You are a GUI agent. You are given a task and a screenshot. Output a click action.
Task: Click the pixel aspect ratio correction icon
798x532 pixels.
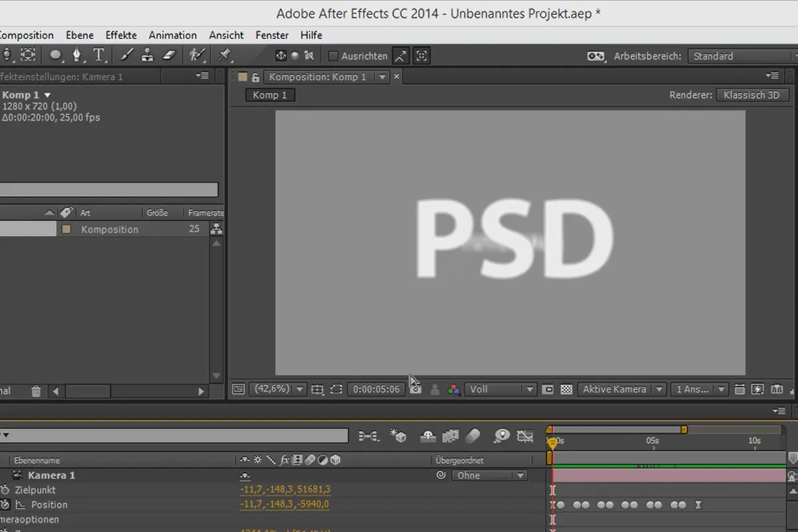point(738,390)
